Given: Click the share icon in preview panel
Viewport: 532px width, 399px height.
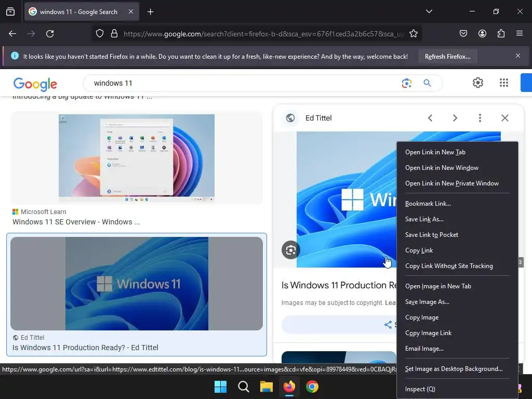Looking at the screenshot, I should (x=388, y=325).
